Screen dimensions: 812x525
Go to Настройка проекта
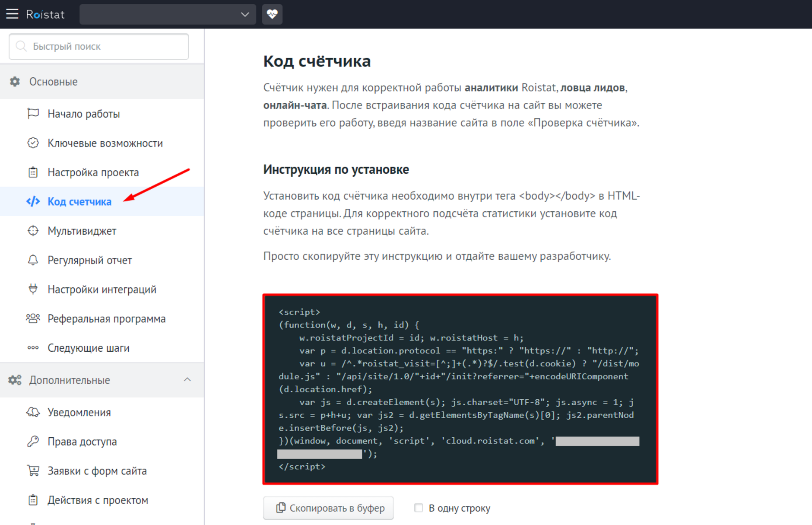(93, 172)
